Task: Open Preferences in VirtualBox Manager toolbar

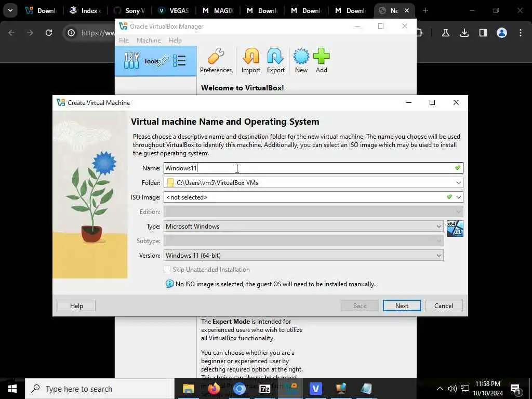Action: pos(216,61)
